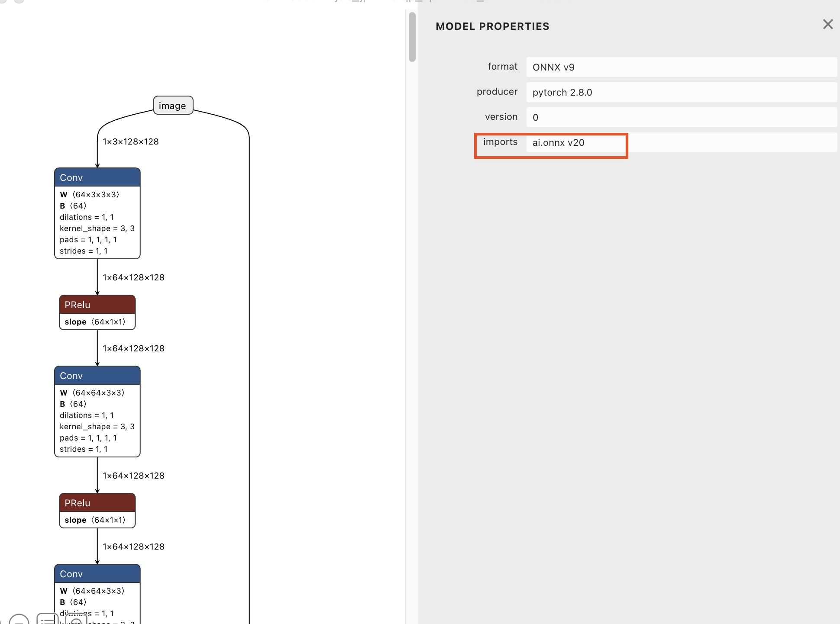Click the version field showing 0
Image resolution: width=840 pixels, height=624 pixels.
681,117
